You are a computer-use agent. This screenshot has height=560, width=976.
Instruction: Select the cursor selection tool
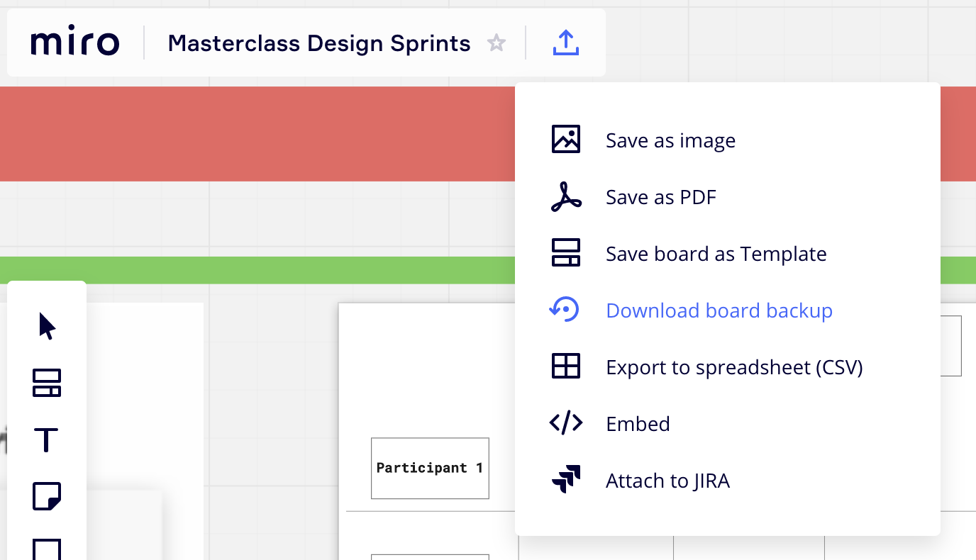coord(45,325)
